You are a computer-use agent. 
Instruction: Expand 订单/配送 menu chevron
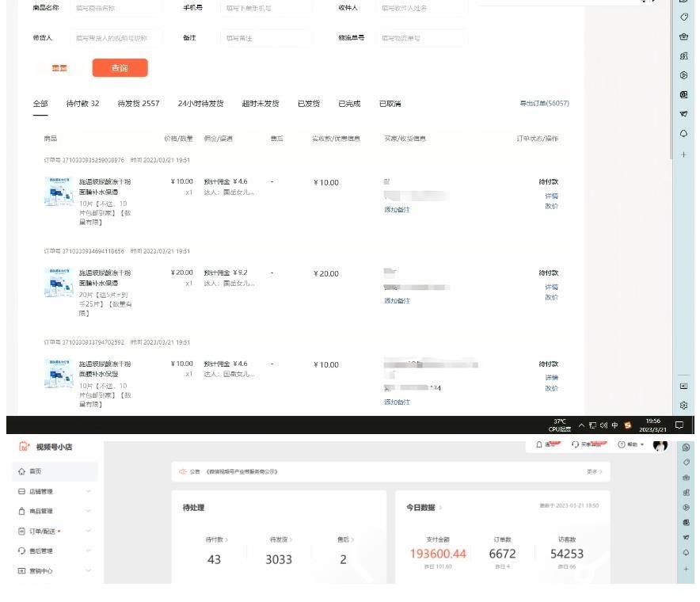(89, 531)
